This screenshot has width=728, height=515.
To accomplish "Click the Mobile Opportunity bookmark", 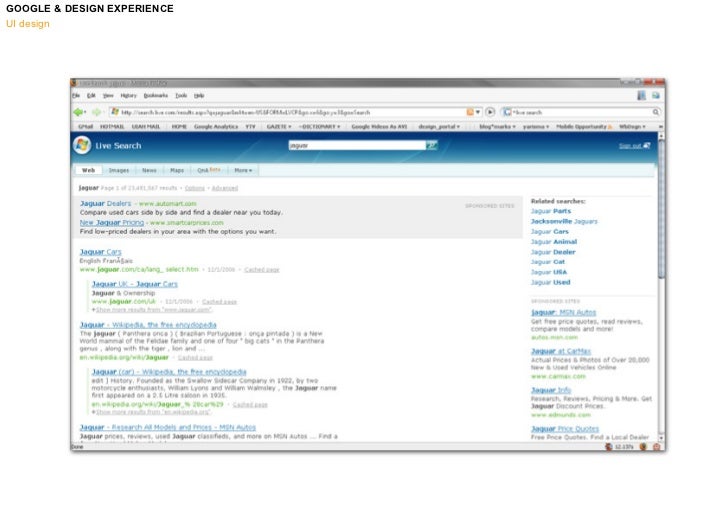I will (x=581, y=126).
